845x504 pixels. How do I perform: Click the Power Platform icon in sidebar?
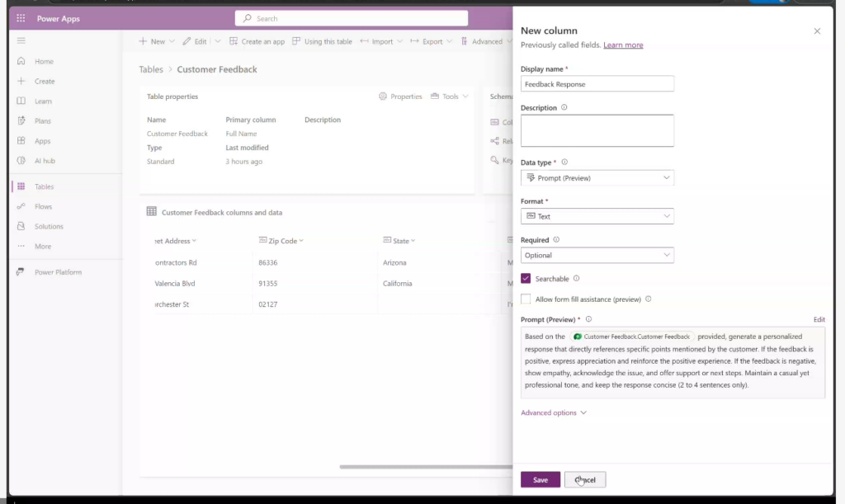pyautogui.click(x=21, y=272)
